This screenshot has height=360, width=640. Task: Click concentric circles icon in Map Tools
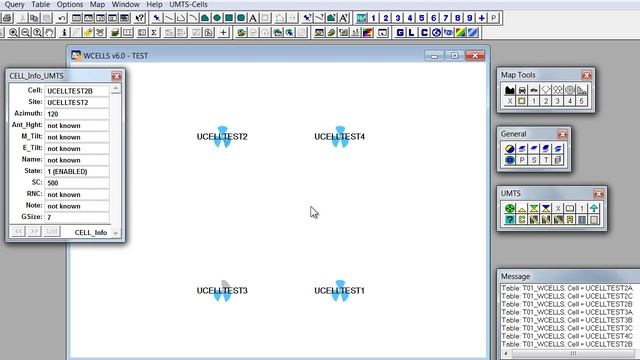pos(570,90)
